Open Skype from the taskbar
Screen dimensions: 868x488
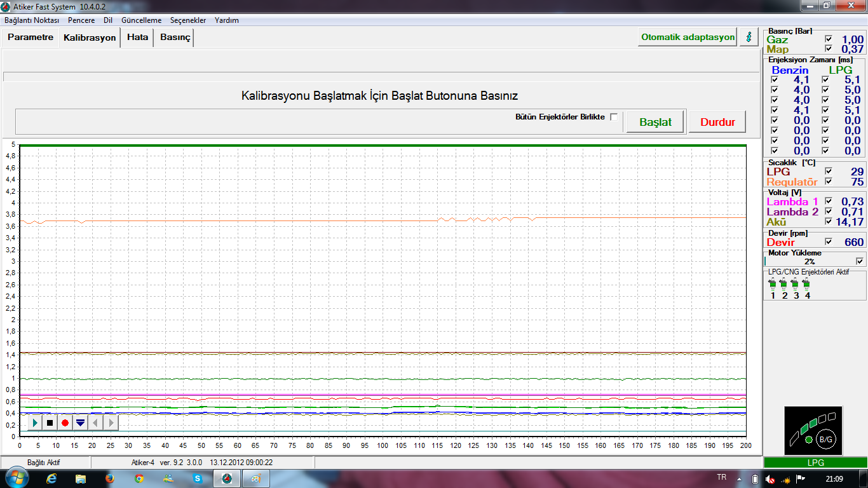(x=198, y=478)
